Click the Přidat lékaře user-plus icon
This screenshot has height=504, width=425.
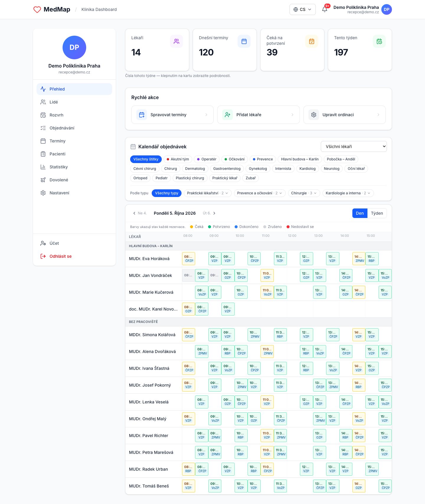coord(228,115)
